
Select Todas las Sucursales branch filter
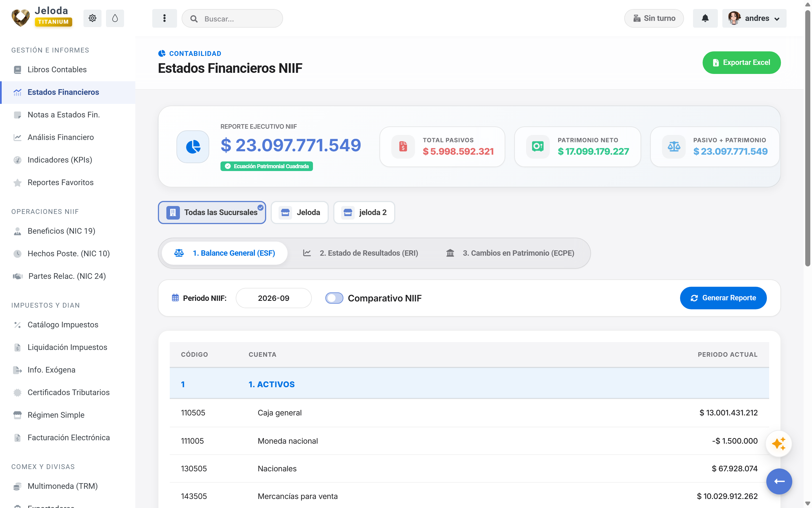pos(212,212)
